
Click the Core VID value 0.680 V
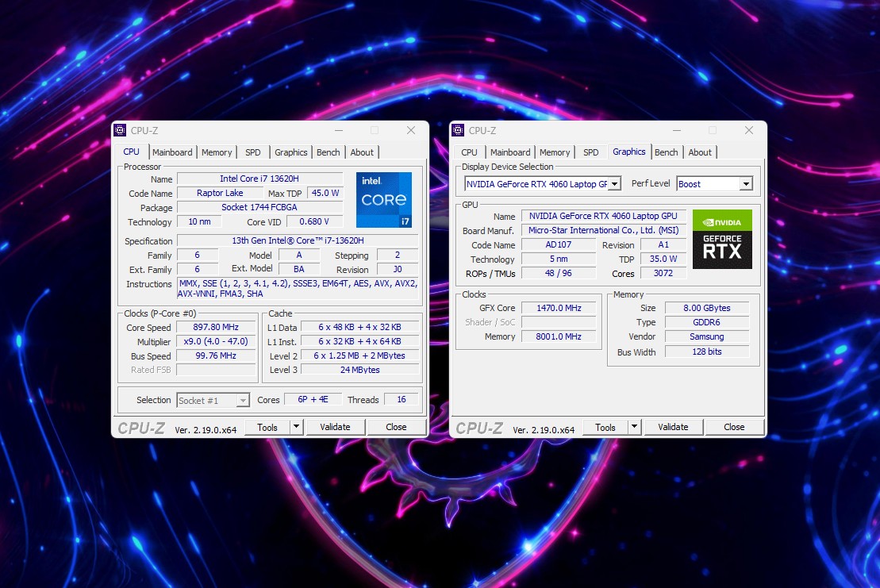click(314, 221)
